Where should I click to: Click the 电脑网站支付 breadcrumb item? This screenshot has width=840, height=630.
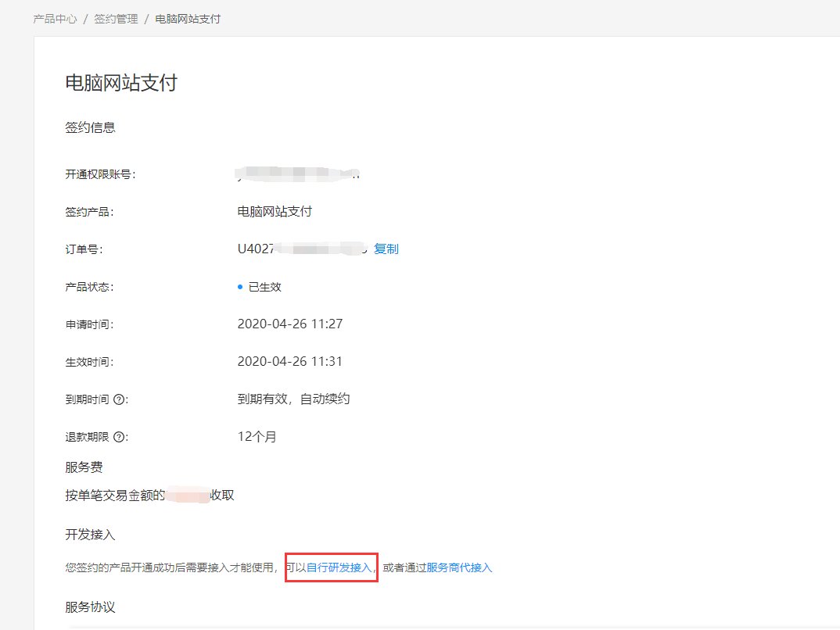tap(188, 19)
